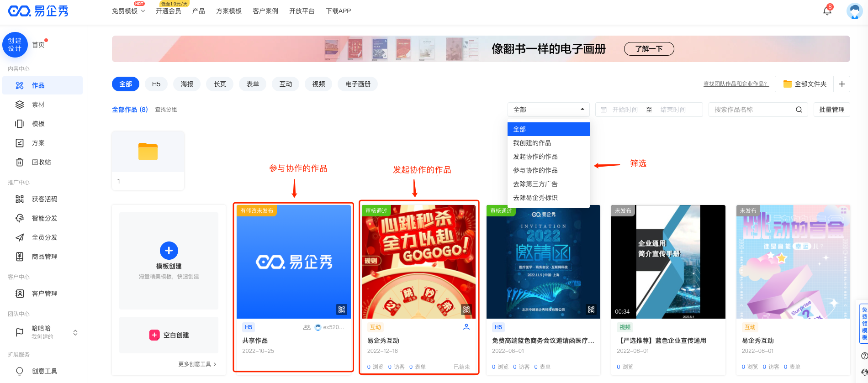The width and height of the screenshot is (868, 383).
Task: Switch to the 表单 category tab
Action: click(x=253, y=84)
